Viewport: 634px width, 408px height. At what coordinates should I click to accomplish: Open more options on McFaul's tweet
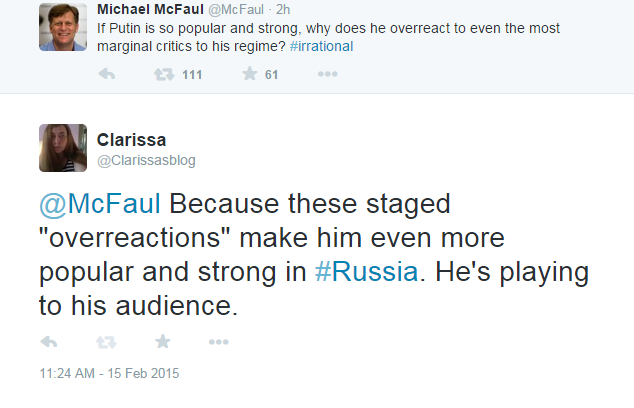click(x=327, y=74)
